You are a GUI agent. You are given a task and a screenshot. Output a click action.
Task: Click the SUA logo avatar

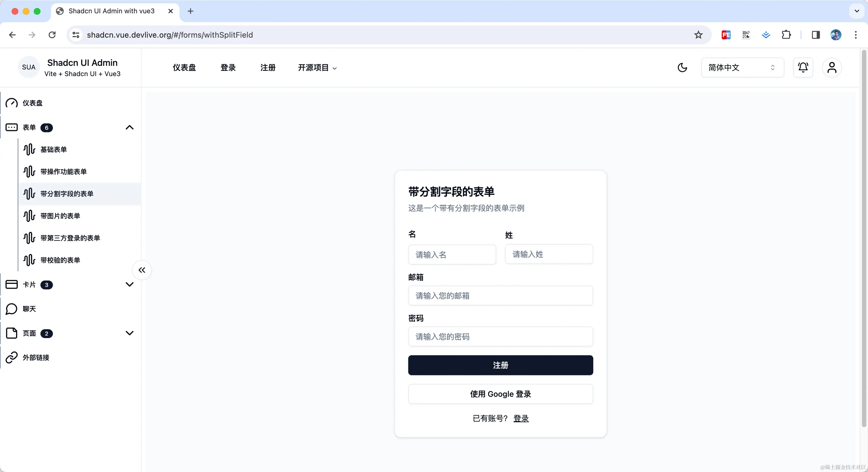(x=29, y=67)
